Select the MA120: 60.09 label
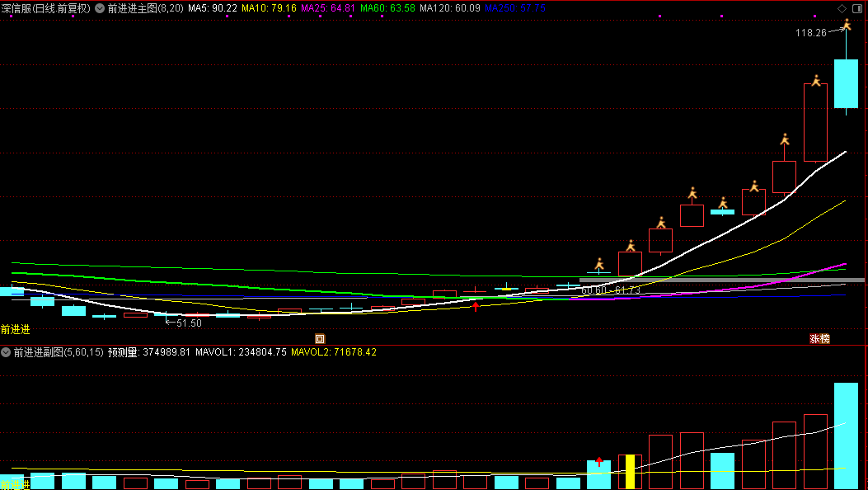 coord(450,8)
